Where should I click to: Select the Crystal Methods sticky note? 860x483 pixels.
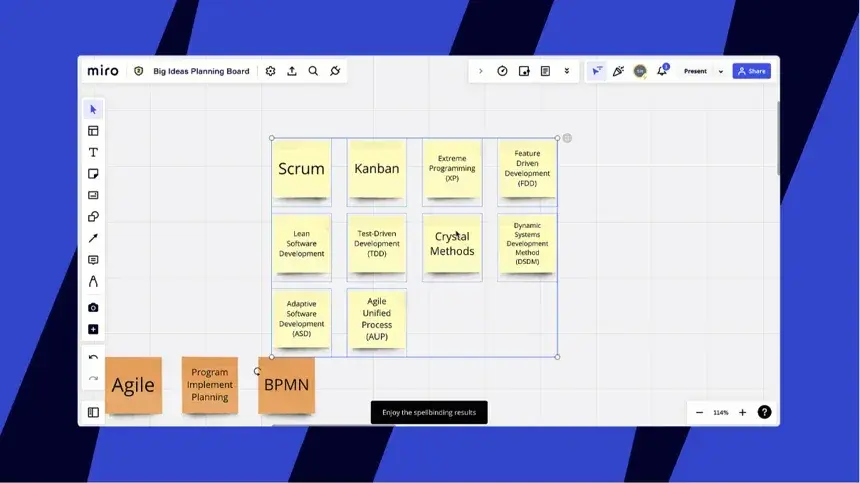452,244
